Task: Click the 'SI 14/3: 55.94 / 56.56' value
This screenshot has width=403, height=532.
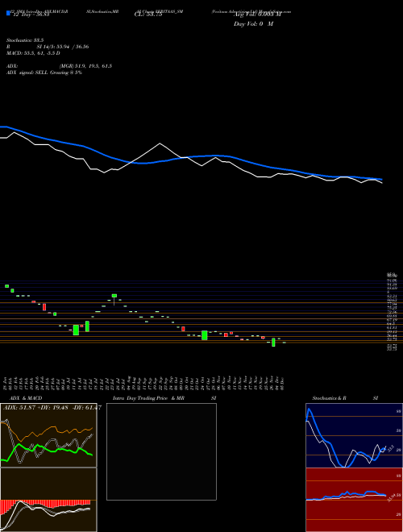Action: [x=63, y=47]
